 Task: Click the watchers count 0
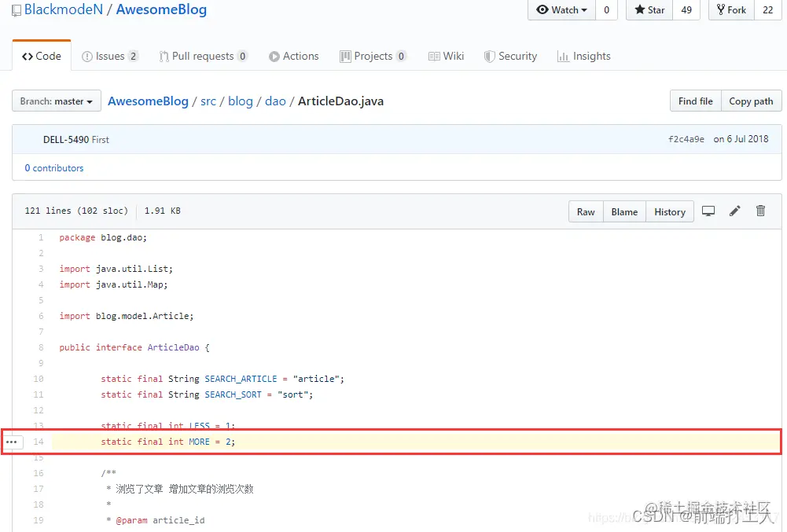coord(606,10)
